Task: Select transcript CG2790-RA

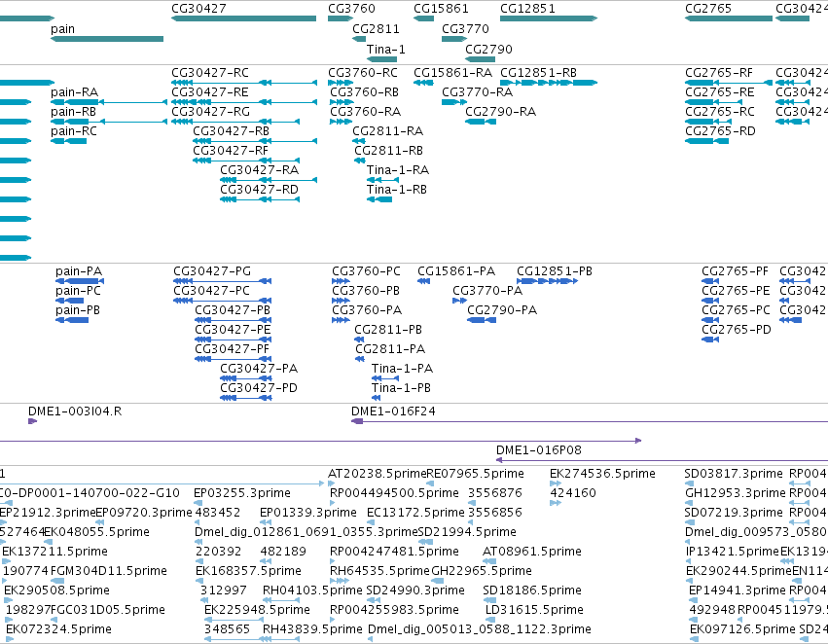Action: [481, 122]
